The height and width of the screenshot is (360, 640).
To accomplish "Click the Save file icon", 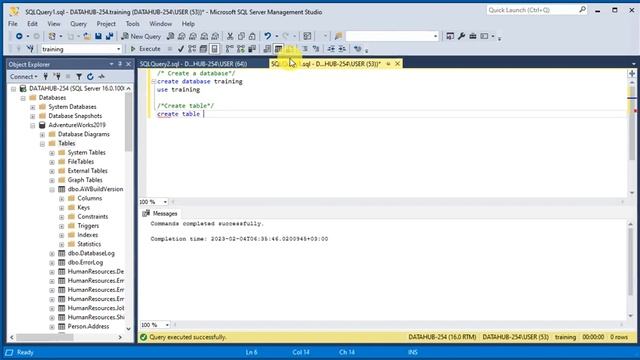I will [x=98, y=36].
